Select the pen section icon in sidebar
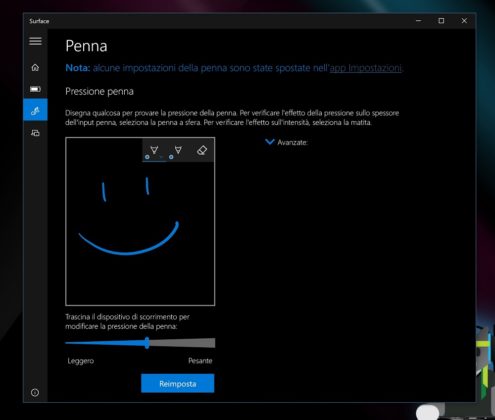The image size is (495, 420). [35, 110]
